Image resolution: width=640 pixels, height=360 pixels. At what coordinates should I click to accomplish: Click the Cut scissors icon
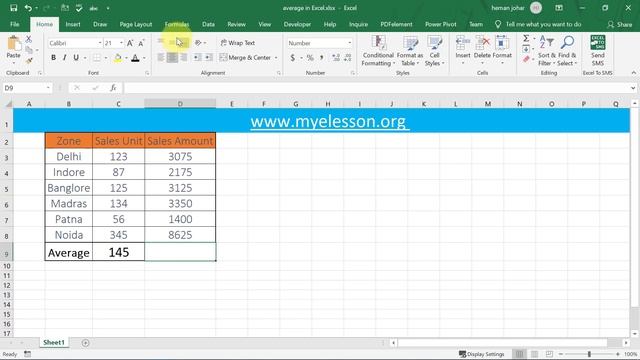(29, 39)
